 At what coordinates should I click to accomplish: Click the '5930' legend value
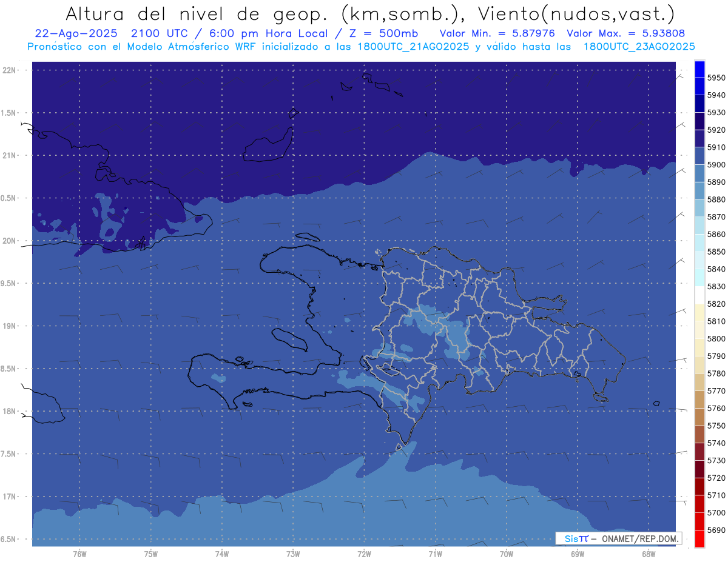click(x=716, y=113)
